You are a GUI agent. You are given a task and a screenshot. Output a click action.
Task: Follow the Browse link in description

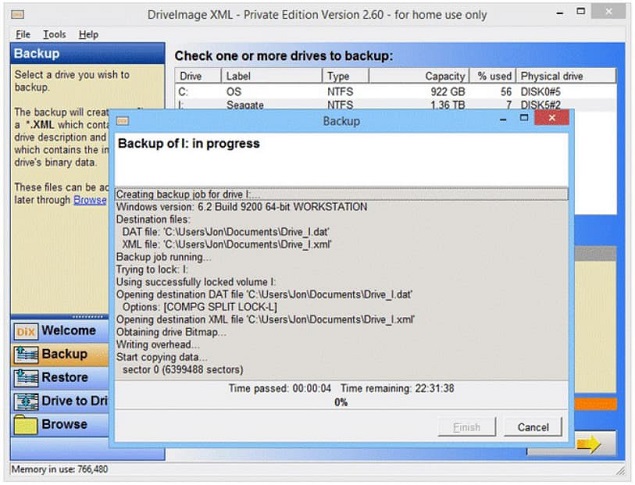coord(89,200)
